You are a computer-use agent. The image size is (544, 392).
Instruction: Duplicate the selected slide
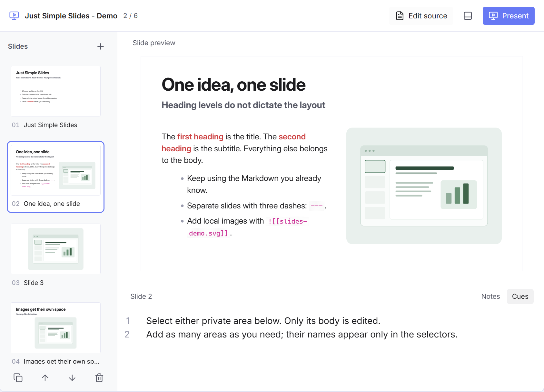(x=18, y=378)
